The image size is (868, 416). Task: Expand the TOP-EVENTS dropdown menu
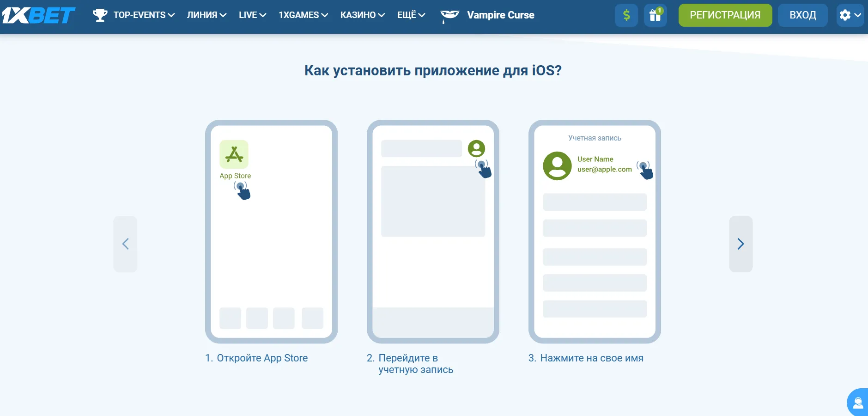click(x=144, y=15)
